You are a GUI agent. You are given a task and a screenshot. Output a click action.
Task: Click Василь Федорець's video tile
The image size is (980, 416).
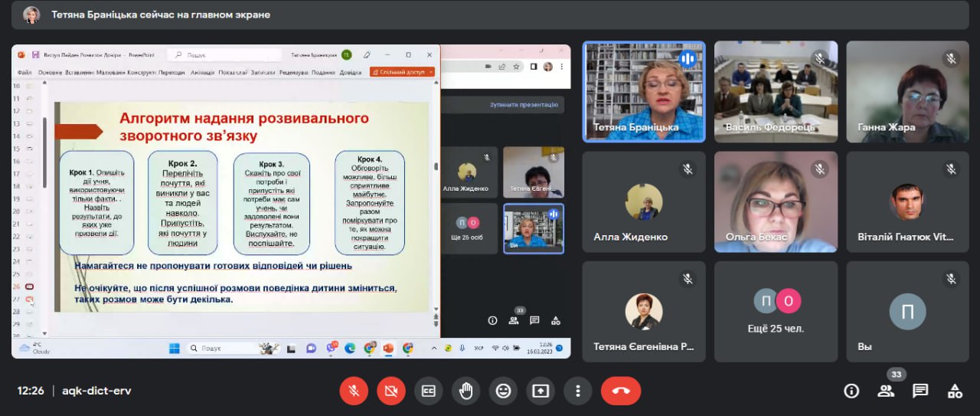[x=776, y=91]
